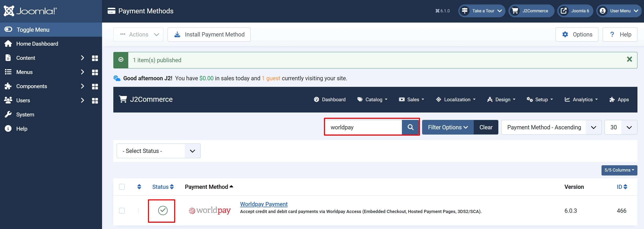Open the Catalog menu
Image resolution: width=644 pixels, height=229 pixels.
pyautogui.click(x=372, y=99)
